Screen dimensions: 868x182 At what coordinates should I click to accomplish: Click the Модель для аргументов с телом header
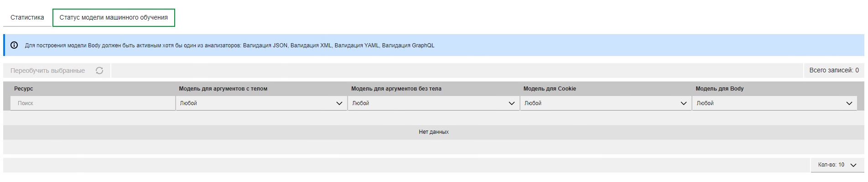[223, 89]
